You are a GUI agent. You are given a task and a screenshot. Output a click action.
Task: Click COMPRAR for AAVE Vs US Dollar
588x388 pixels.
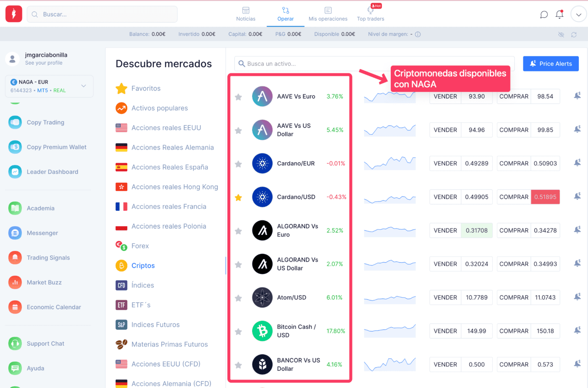point(514,130)
